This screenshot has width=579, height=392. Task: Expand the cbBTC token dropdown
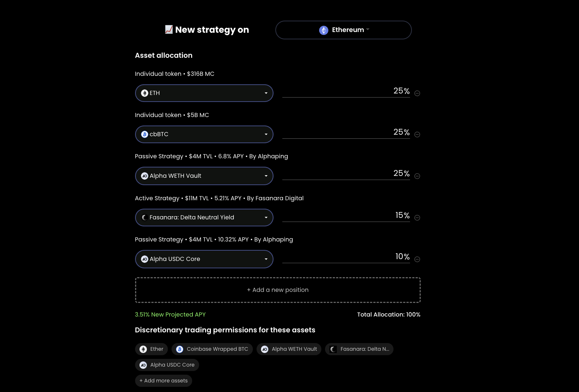click(x=204, y=134)
